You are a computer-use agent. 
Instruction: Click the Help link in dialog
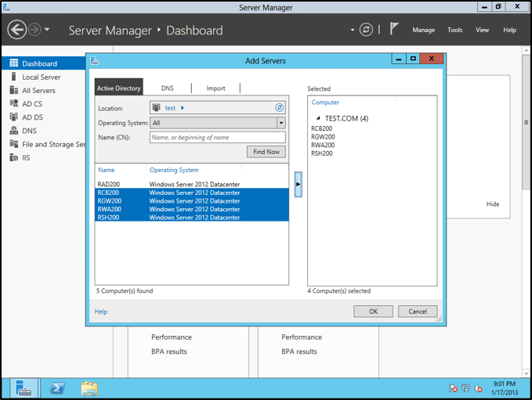pyautogui.click(x=101, y=312)
